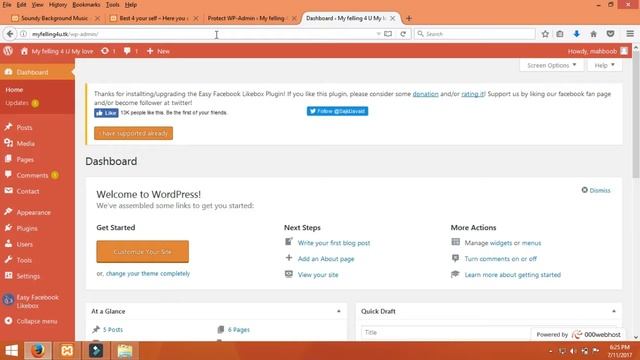Viewport: 640px width, 360px height.
Task: Click the 6 Pages link
Action: coord(239,329)
